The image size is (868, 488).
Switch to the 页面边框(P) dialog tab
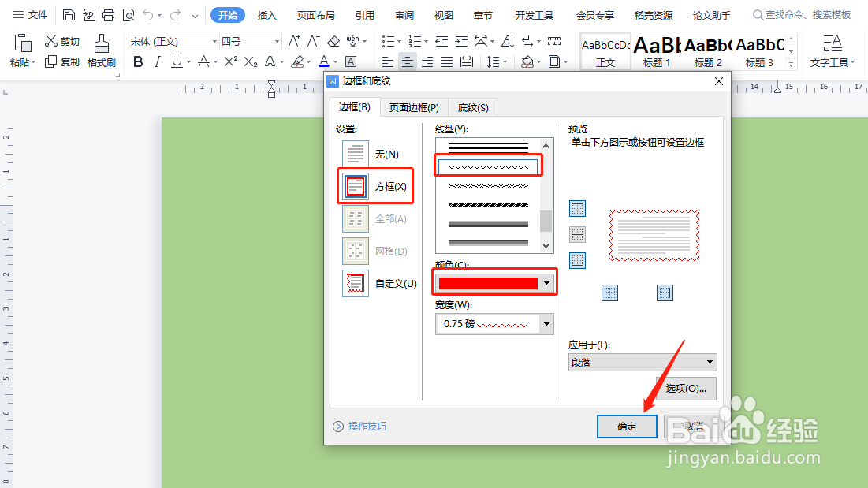414,107
